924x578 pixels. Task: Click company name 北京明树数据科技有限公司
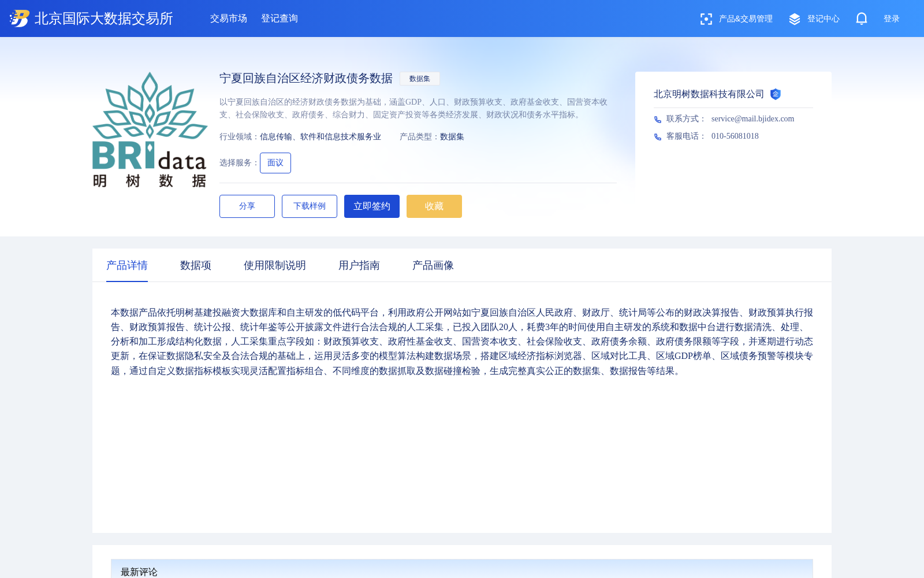(709, 94)
